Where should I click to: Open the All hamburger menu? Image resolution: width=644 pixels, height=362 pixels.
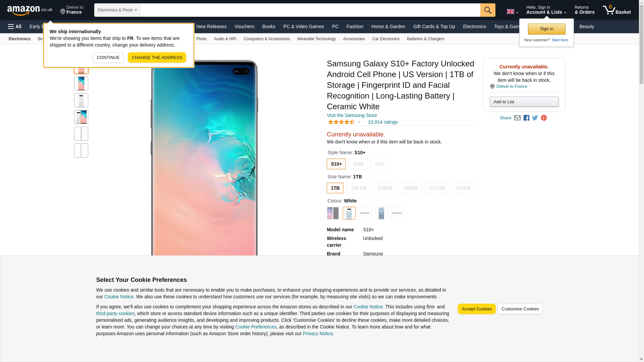[15, 26]
